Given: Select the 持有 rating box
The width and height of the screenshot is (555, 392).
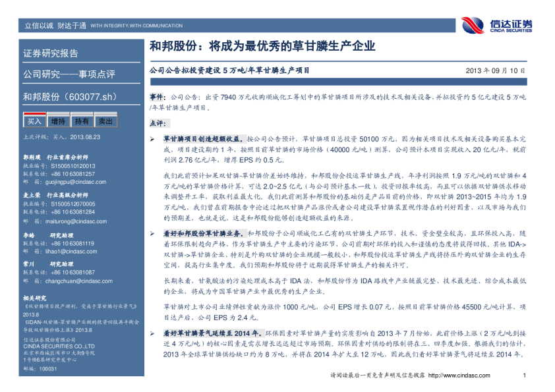Looking at the screenshot, I should (82, 121).
